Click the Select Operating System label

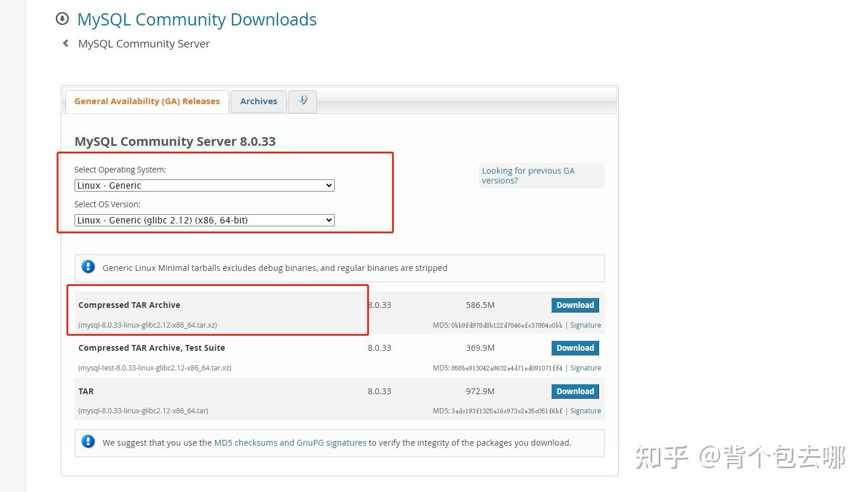(x=120, y=170)
